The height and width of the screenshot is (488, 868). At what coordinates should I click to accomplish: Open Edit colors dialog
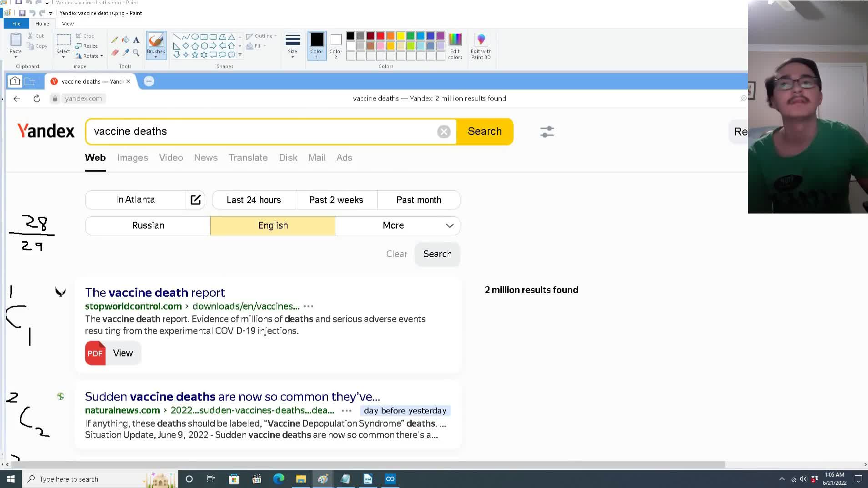[x=455, y=46]
